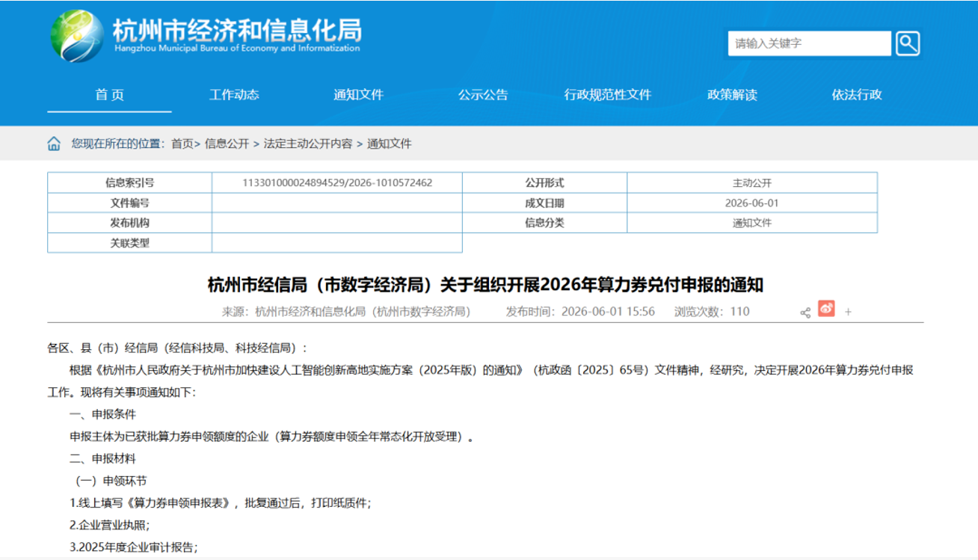Screen dimensions: 978x560
Task: Click the 发布机构 table label
Action: [129, 223]
